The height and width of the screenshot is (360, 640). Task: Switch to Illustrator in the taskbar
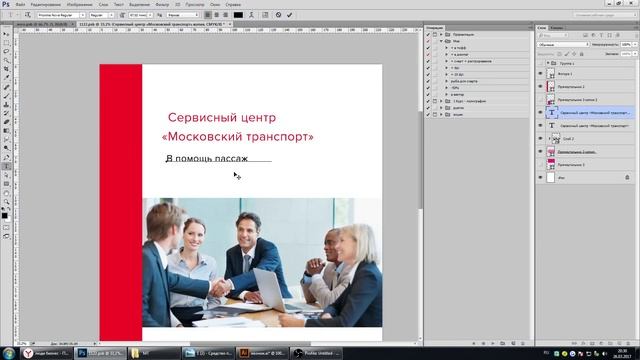[262, 353]
